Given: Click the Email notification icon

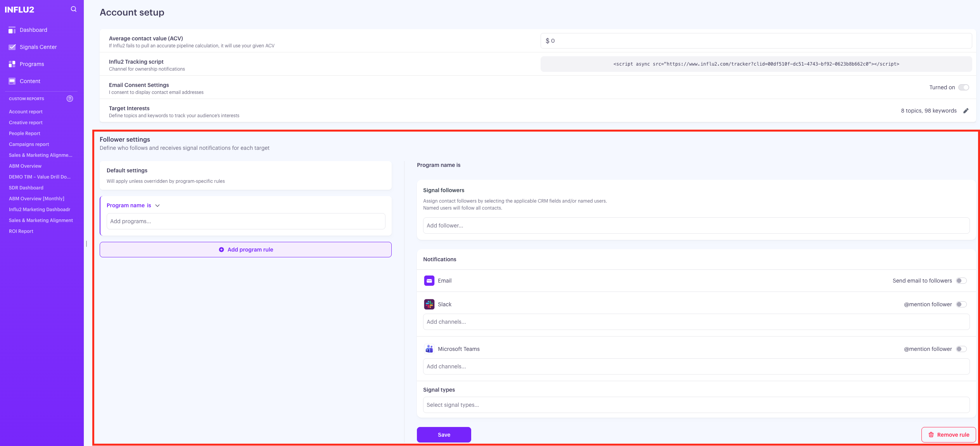Looking at the screenshot, I should 429,281.
